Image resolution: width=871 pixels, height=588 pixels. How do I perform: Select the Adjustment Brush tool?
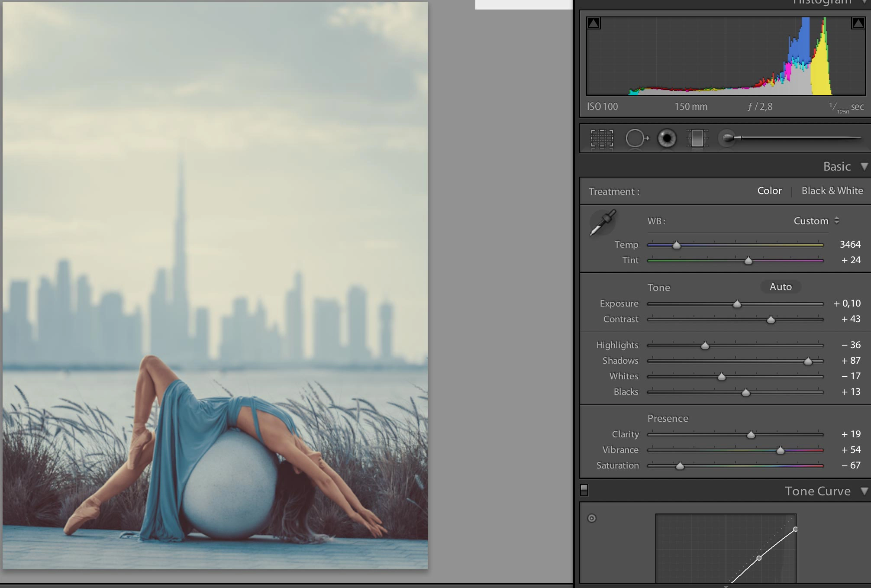789,138
